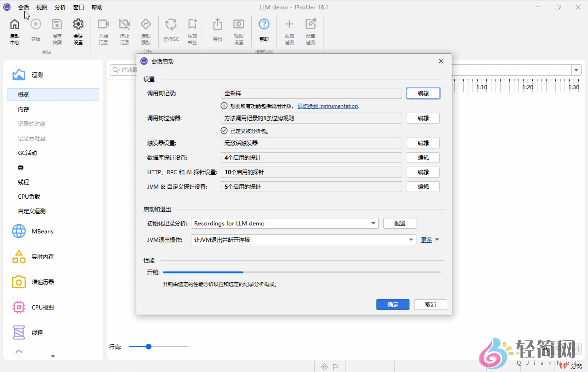The image size is (588, 372).
Task: Click the 启动跟踪 (Start Tracking) icon
Action: [x=146, y=31]
